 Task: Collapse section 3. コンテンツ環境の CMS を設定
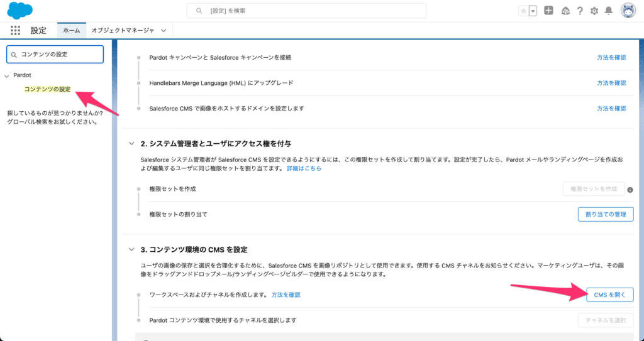[x=131, y=249]
